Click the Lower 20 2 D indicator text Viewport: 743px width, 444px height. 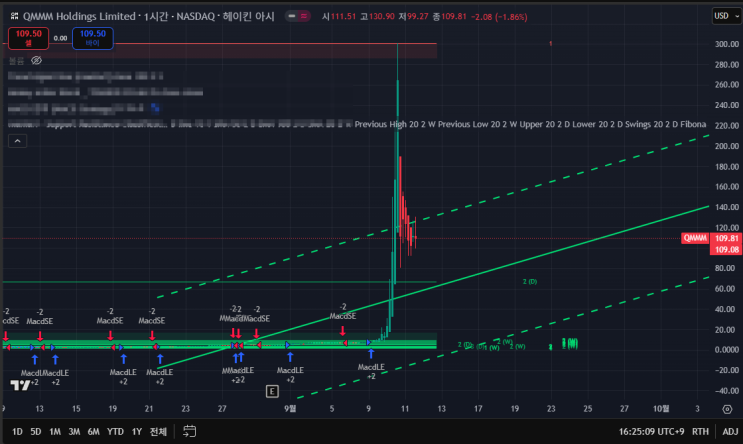(x=597, y=124)
